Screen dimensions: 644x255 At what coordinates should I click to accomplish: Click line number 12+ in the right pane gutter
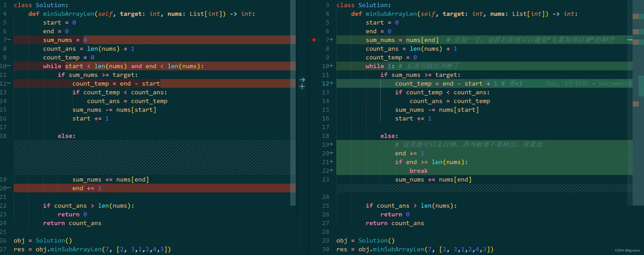click(328, 84)
